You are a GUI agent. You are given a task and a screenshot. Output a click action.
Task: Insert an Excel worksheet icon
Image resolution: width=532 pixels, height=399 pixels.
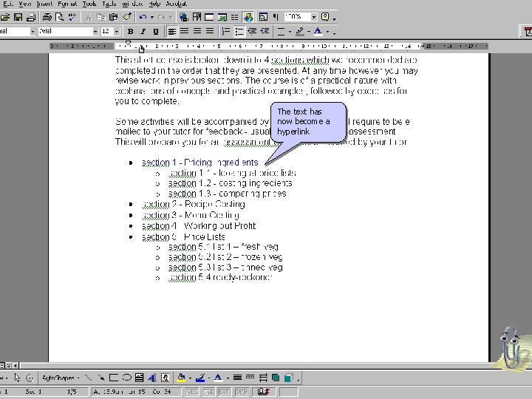[222, 17]
